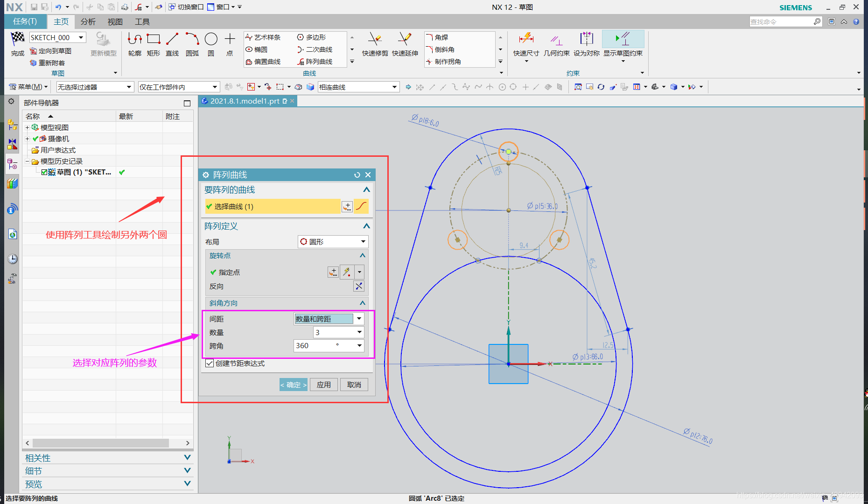Image resolution: width=868 pixels, height=504 pixels.
Task: Click Orient to Sketch (定向到草图)
Action: 51,51
